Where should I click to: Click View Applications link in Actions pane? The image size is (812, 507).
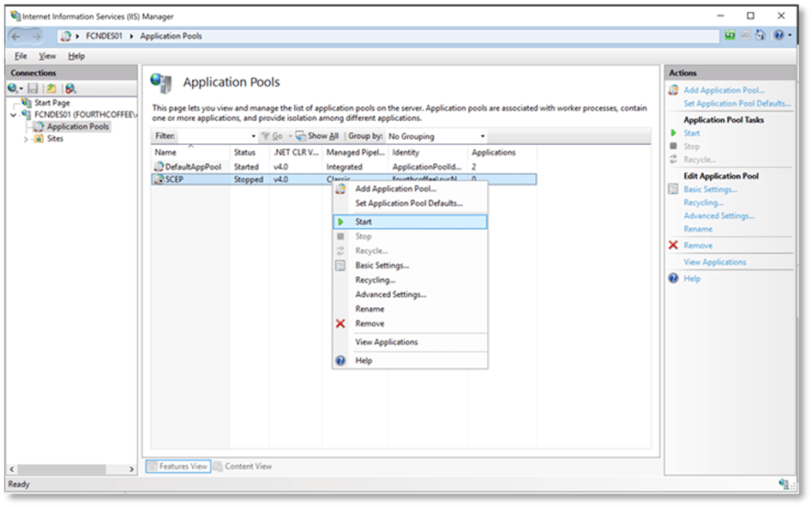click(714, 263)
